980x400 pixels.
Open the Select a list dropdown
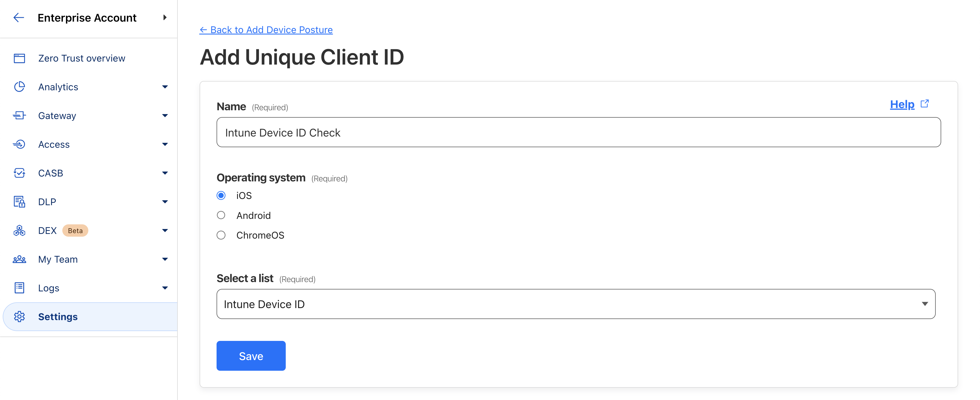pos(576,304)
